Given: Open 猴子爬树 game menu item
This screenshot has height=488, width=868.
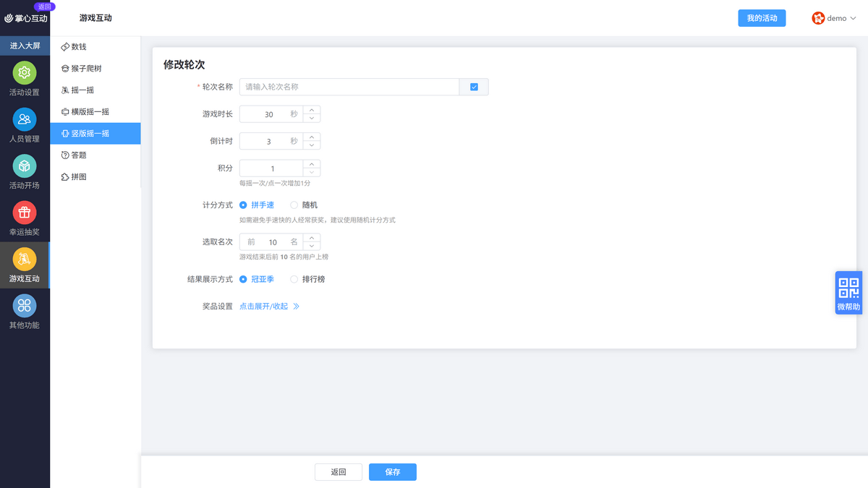Looking at the screenshot, I should [x=95, y=68].
